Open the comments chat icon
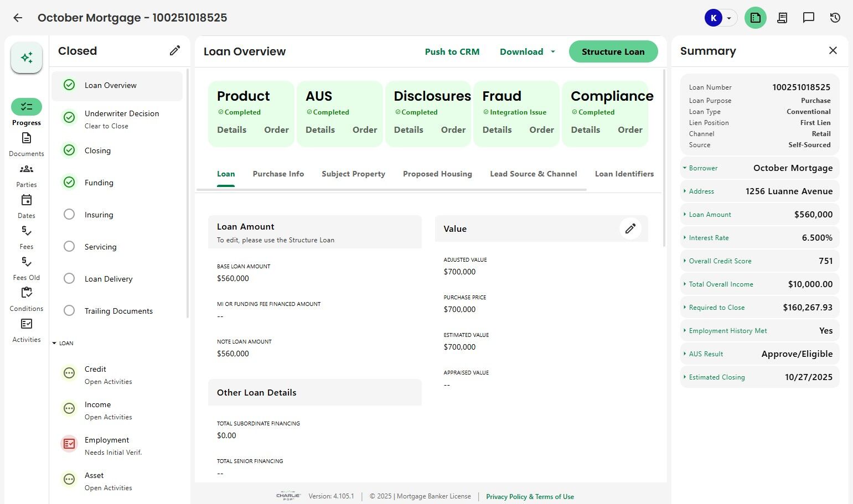 [808, 18]
